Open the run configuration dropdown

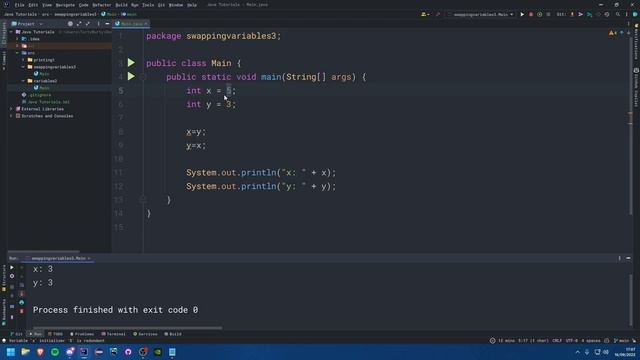(481, 14)
